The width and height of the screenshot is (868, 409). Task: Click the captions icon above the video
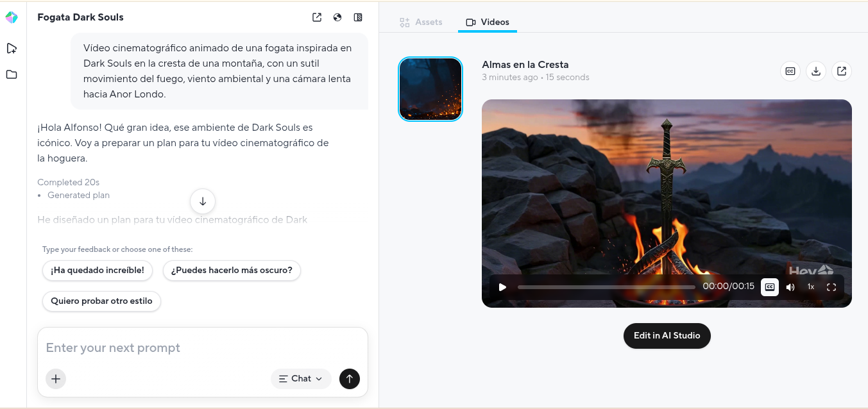[790, 71]
